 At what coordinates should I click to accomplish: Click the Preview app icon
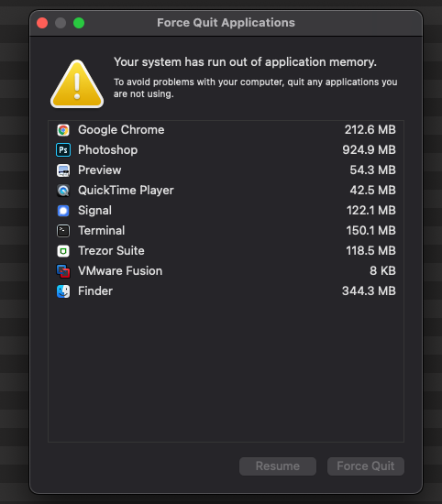coord(63,170)
